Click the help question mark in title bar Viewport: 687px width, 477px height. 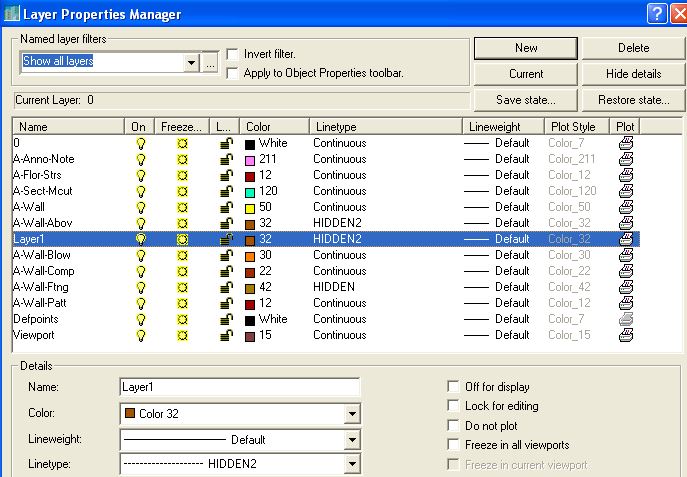coord(656,13)
